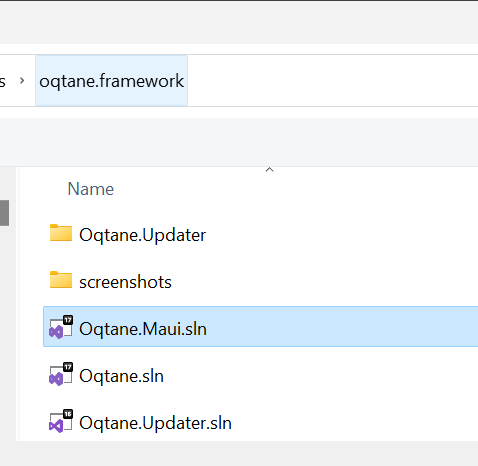478x466 pixels.
Task: Click the Oqtane.Maui.sln Visual Studio icon
Action: [61, 327]
